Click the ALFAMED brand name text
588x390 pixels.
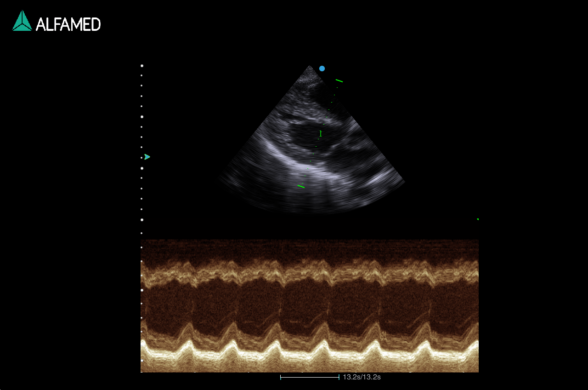[x=68, y=24]
